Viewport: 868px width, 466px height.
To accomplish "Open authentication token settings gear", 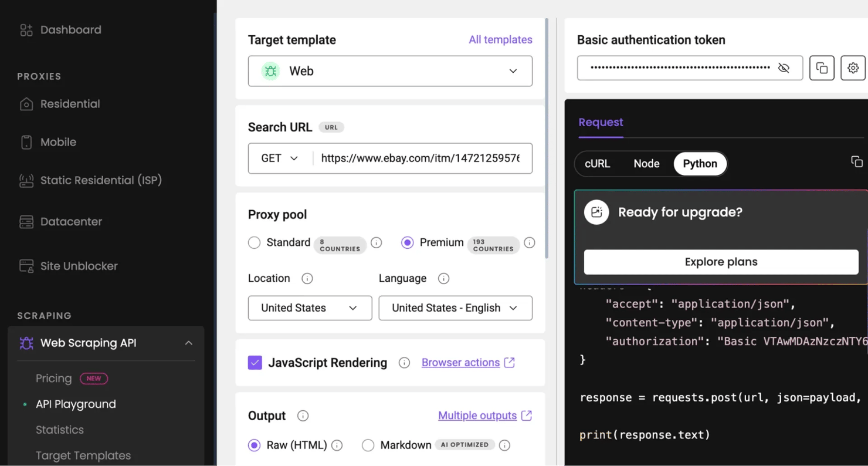I will tap(853, 68).
